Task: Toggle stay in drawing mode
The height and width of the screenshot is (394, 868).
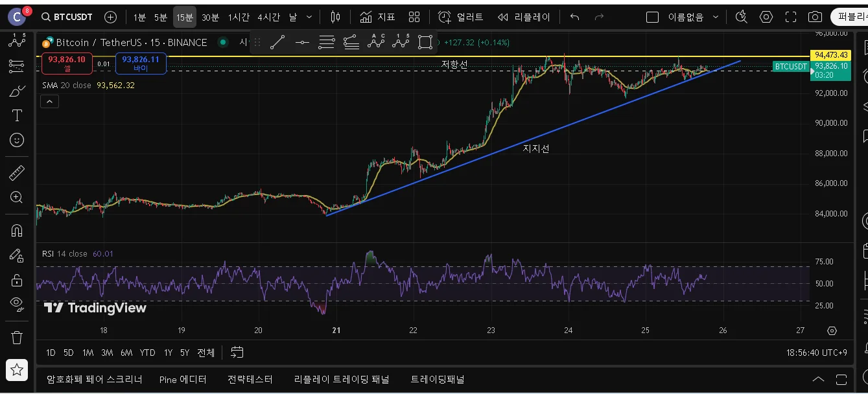Action: pyautogui.click(x=17, y=255)
